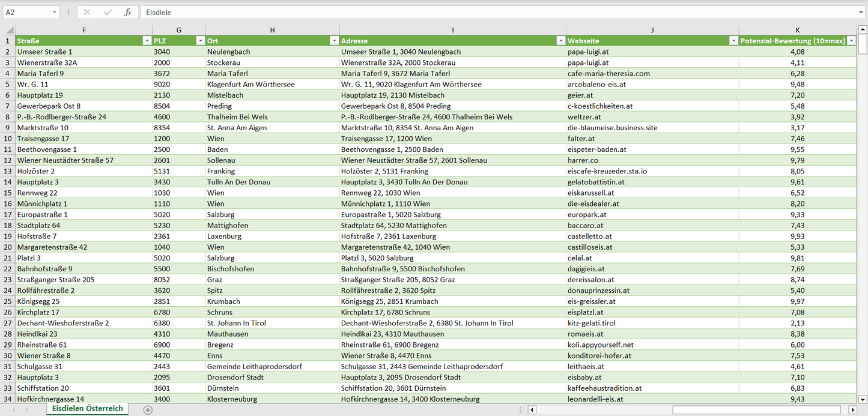
Task: Open the Potenzial-Bewertung filter dropdown
Action: click(x=851, y=41)
